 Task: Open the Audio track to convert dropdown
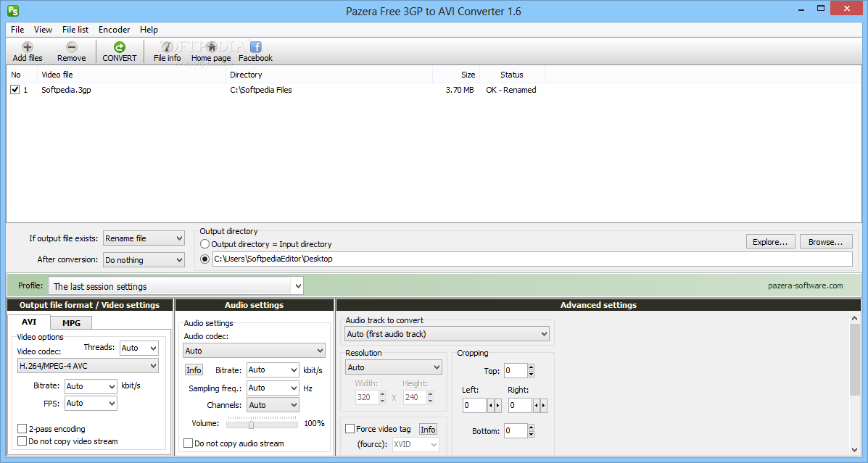tap(447, 334)
